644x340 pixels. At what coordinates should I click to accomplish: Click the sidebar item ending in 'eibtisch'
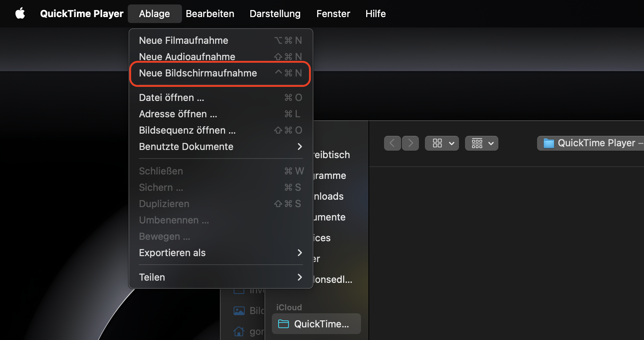pyautogui.click(x=332, y=155)
